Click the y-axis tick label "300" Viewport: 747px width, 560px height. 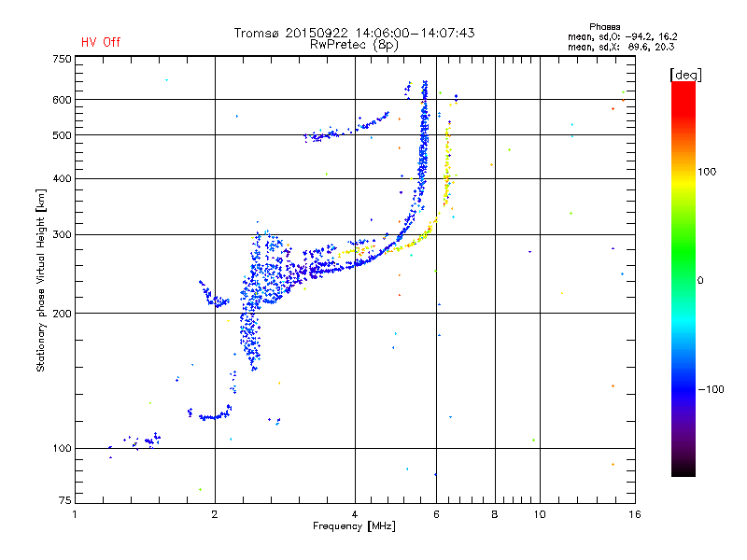click(62, 234)
